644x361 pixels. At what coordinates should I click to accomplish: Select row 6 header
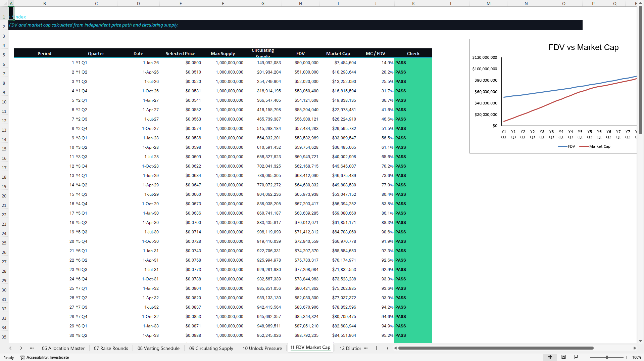pyautogui.click(x=4, y=64)
